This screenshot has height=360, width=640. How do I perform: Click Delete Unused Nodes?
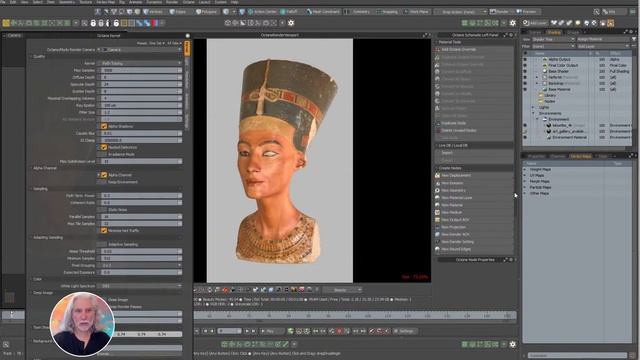pos(474,130)
